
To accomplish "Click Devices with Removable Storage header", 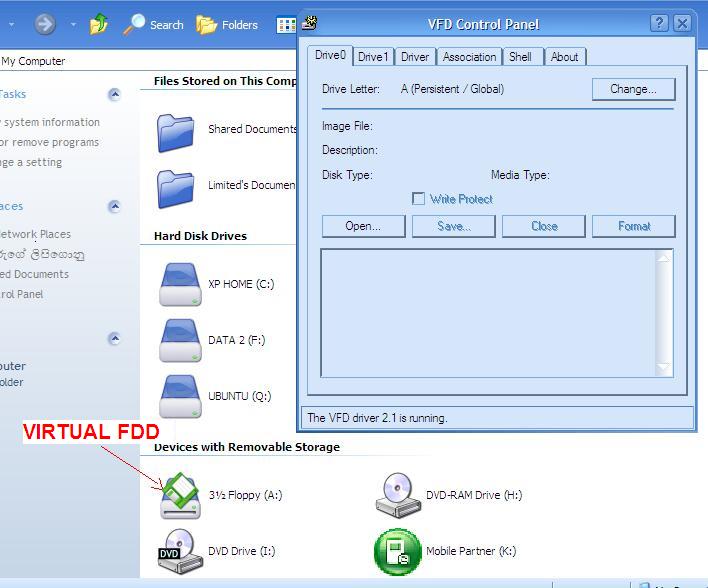I will pyautogui.click(x=247, y=447).
